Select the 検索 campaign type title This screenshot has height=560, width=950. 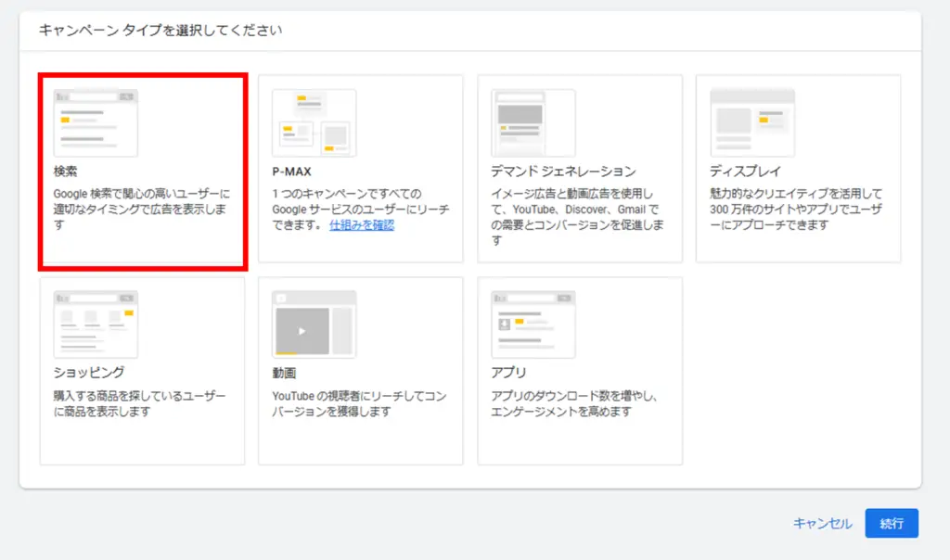pos(66,172)
